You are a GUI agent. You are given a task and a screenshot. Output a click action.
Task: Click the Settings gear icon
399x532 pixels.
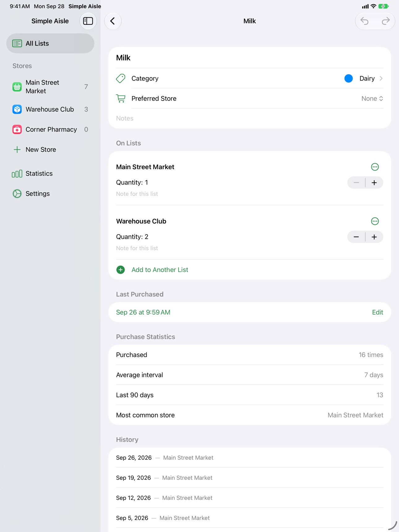[17, 194]
